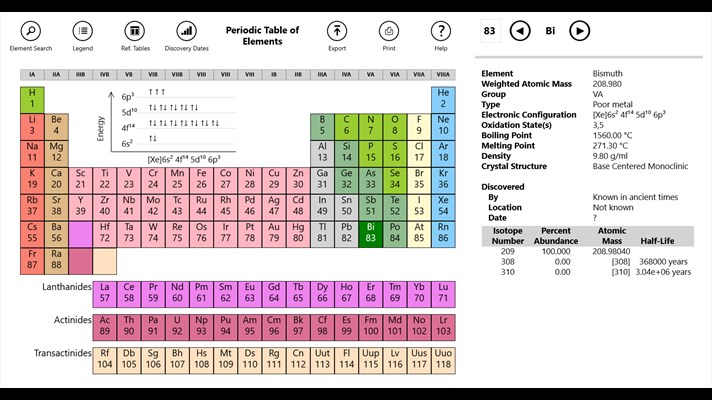Open the Element Search tool

pos(31,31)
